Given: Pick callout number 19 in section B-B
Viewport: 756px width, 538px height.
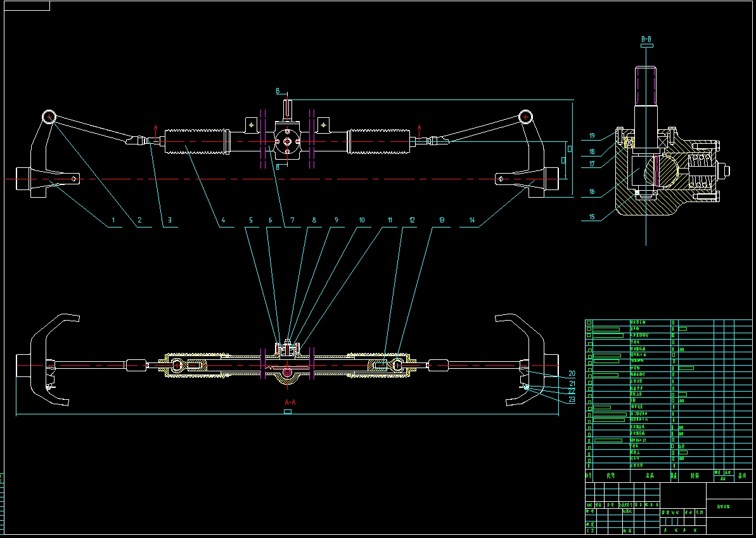Looking at the screenshot, I should point(592,136).
